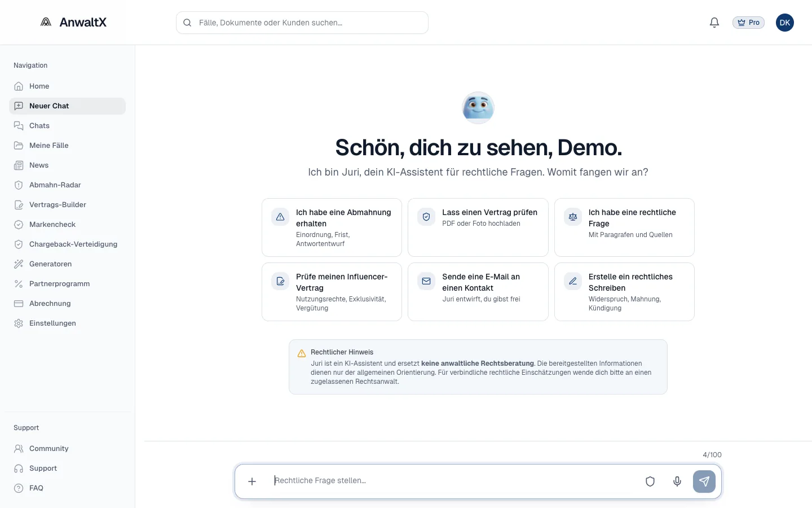Open News in the sidebar
This screenshot has height=508, width=812.
click(x=67, y=165)
